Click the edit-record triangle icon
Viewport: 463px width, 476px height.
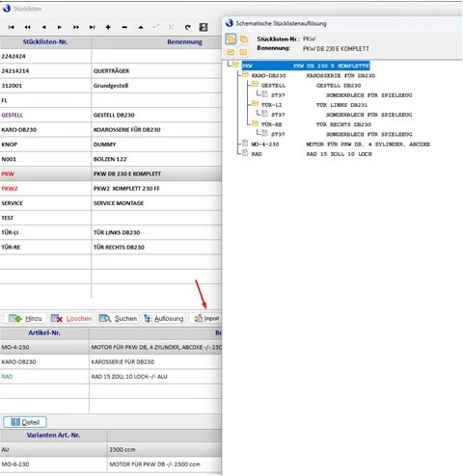coord(141,27)
